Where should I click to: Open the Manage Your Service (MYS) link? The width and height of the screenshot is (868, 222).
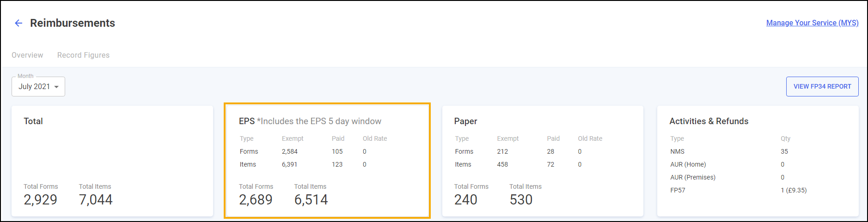coord(812,23)
